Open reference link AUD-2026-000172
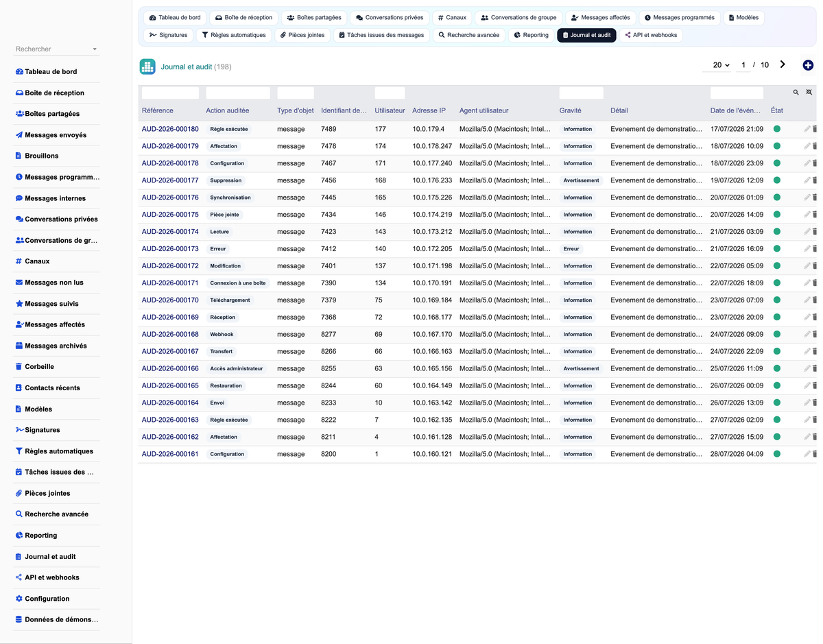823x644 pixels. click(x=170, y=266)
